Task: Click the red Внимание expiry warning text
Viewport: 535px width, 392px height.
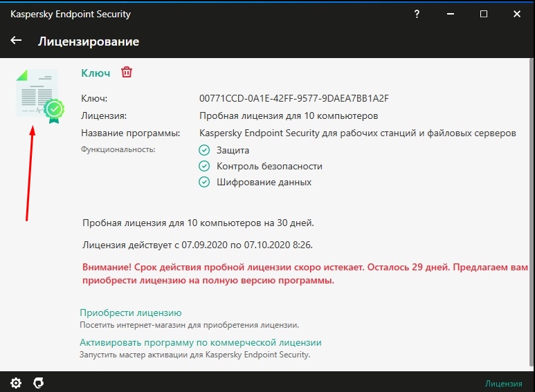Action: [x=305, y=274]
